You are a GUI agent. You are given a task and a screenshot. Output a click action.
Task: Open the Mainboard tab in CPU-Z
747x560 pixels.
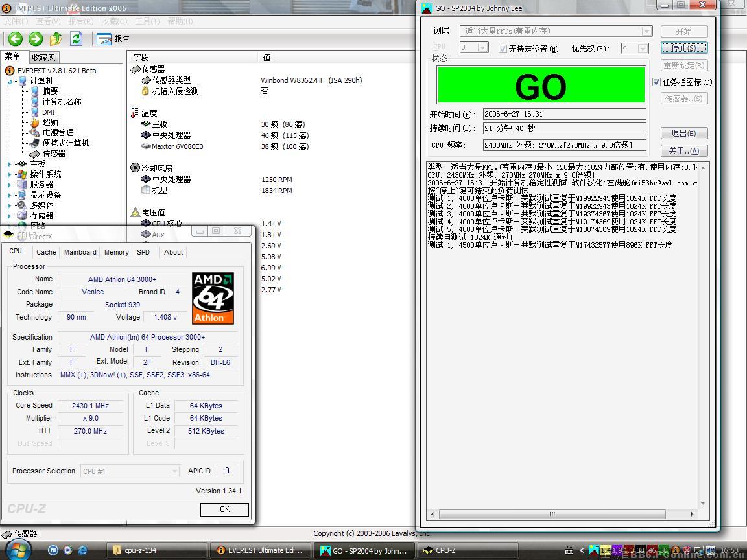pos(80,252)
